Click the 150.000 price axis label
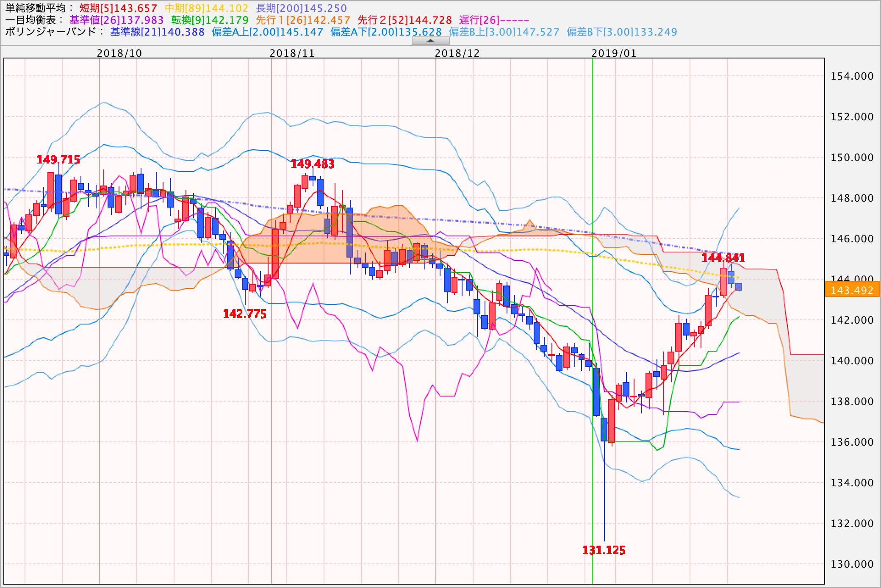 click(x=852, y=158)
